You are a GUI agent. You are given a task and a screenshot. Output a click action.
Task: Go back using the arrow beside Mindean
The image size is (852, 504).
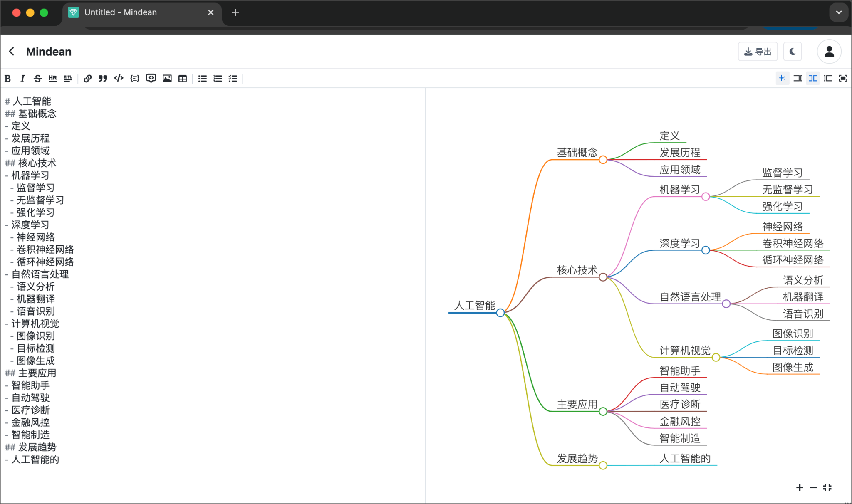click(12, 52)
